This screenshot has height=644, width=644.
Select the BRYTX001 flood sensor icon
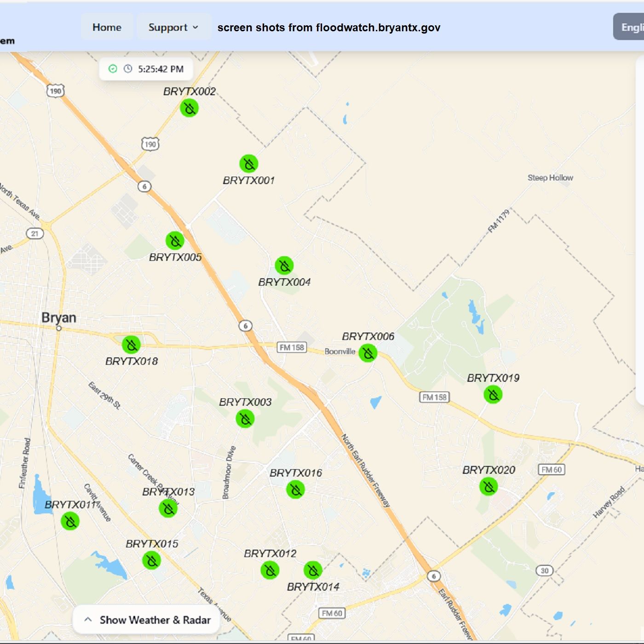click(249, 164)
